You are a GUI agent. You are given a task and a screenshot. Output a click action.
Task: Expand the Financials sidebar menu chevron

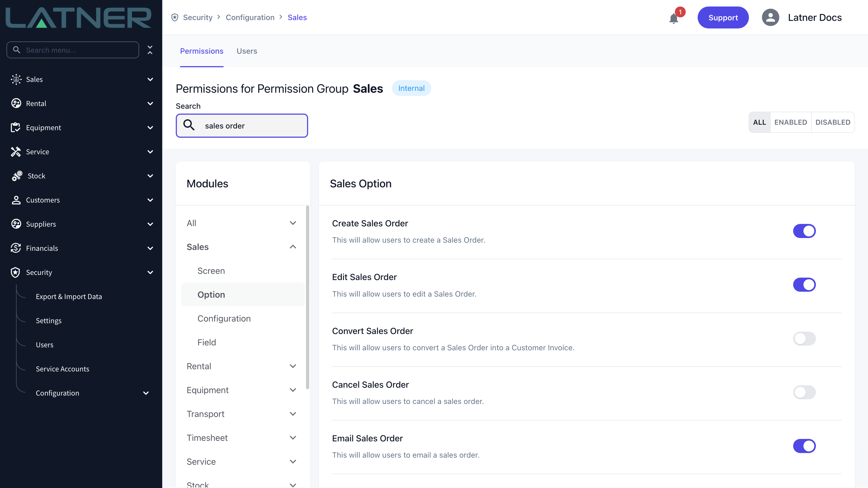150,248
